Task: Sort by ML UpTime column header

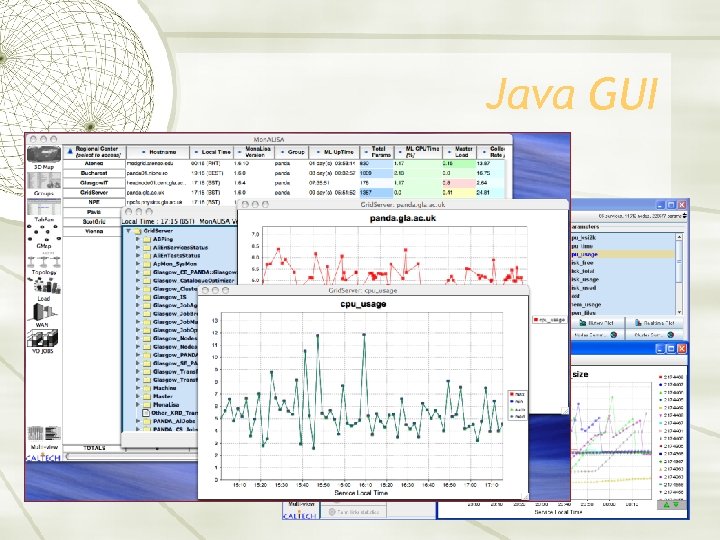Action: coord(334,152)
